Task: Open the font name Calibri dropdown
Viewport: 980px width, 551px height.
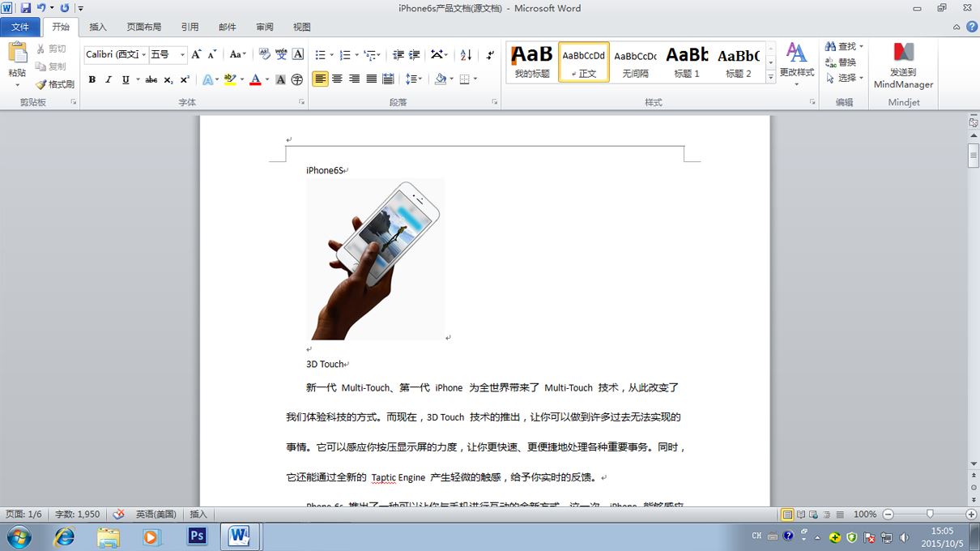Action: 143,54
